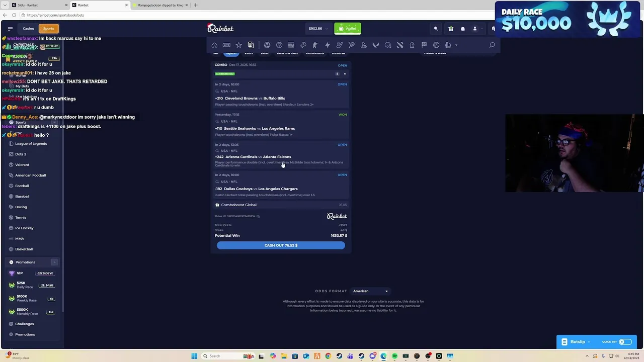Open Cleveland Browns vs Buffalo Bills selection
The width and height of the screenshot is (644, 362).
click(281, 95)
